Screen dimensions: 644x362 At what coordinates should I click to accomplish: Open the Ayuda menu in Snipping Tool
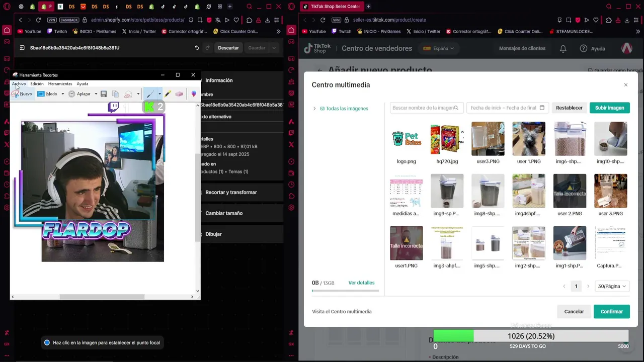(x=83, y=84)
